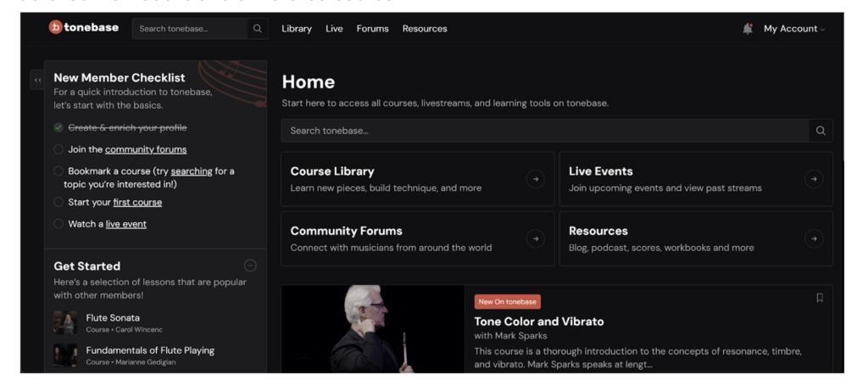Click the tonebase logo in header
The image size is (868, 386).
(85, 28)
